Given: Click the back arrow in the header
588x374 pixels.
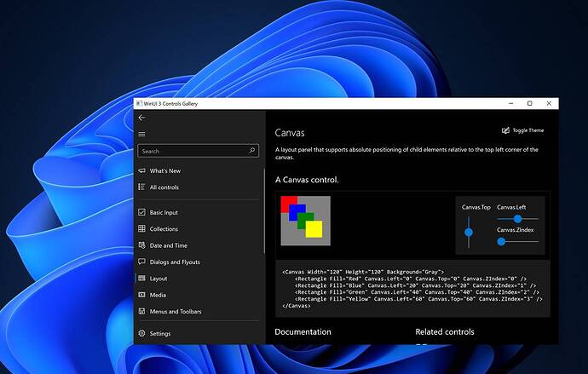Looking at the screenshot, I should click(x=141, y=118).
